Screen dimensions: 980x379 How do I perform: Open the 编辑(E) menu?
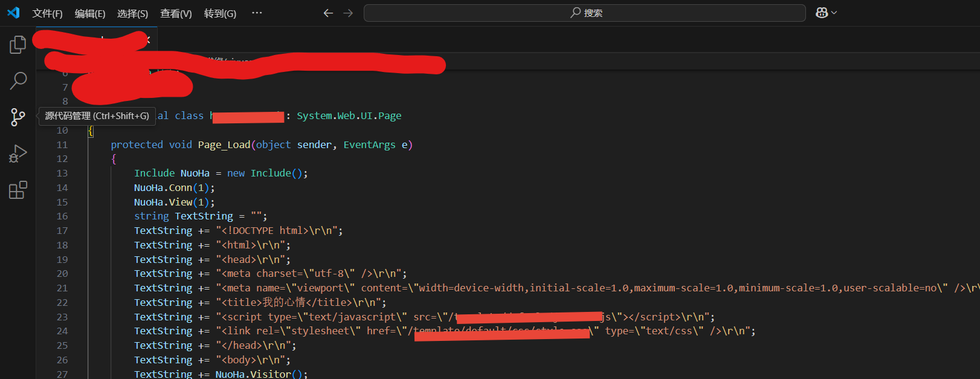pos(90,13)
